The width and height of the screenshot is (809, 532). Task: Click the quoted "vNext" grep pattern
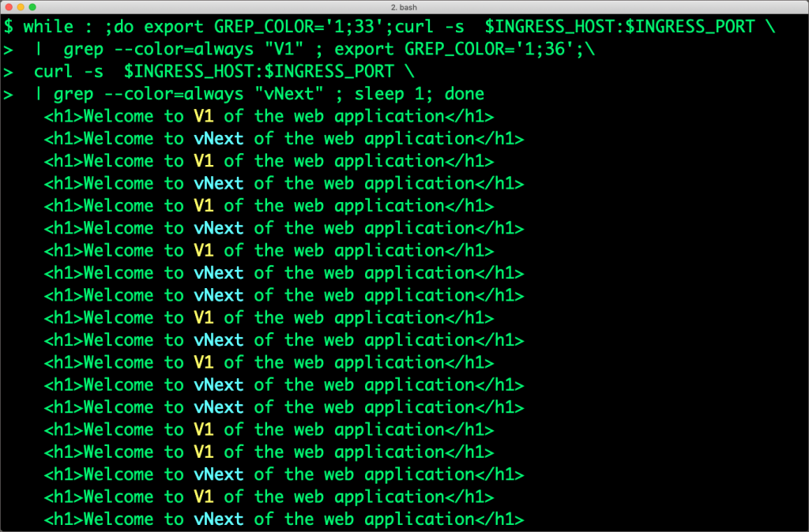[x=289, y=94]
